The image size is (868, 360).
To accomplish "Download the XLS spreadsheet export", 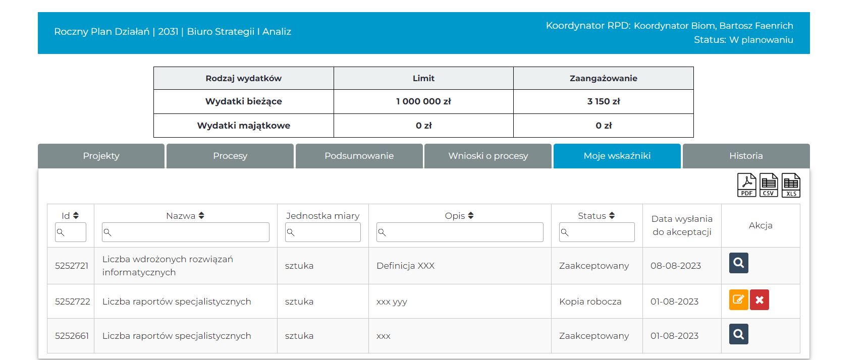I will (791, 185).
